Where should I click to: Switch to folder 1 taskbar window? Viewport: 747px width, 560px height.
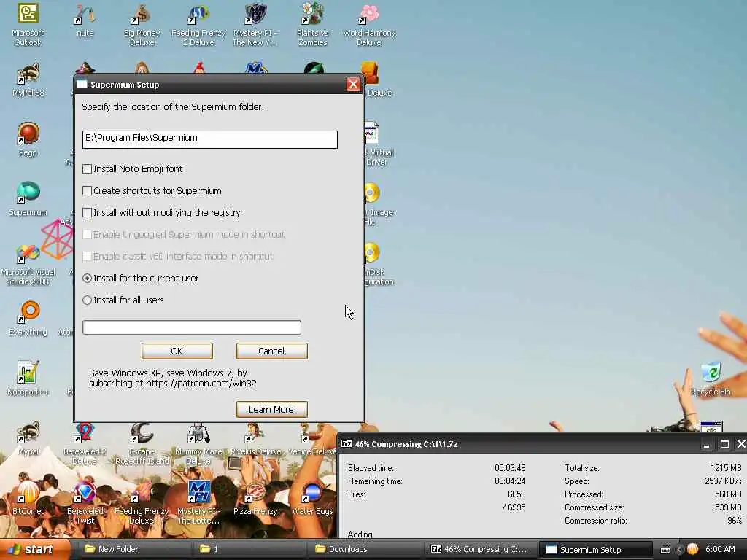point(251,549)
